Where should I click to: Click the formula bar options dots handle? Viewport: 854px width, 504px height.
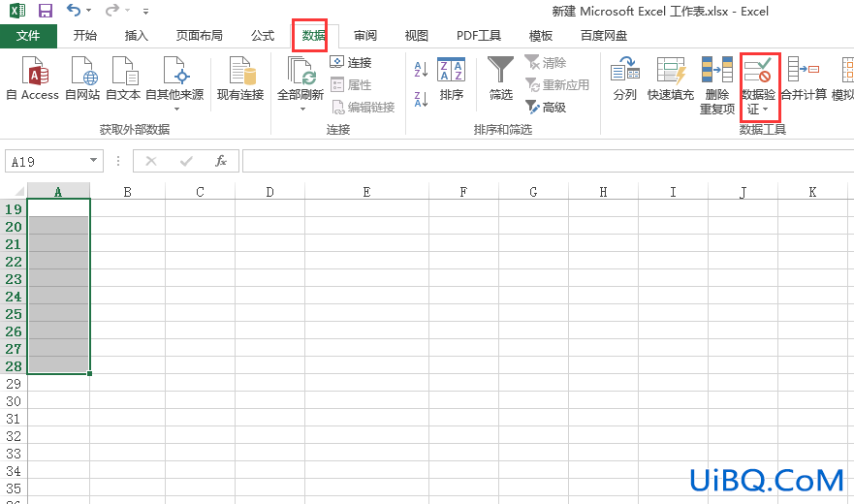118,161
